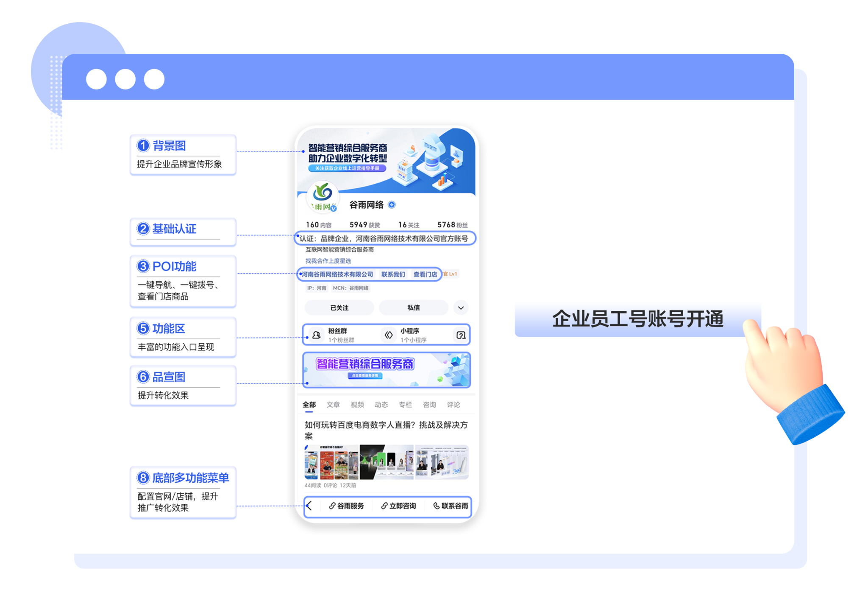
Task: Switch to the 专栏 tab
Action: click(x=405, y=405)
